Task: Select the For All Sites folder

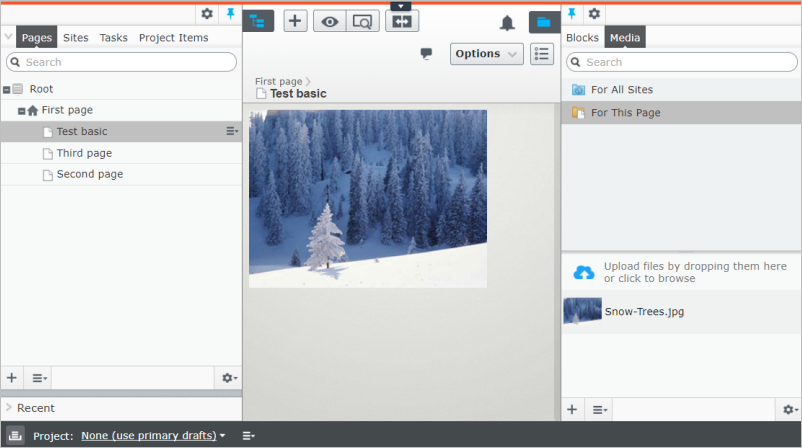Action: click(621, 90)
